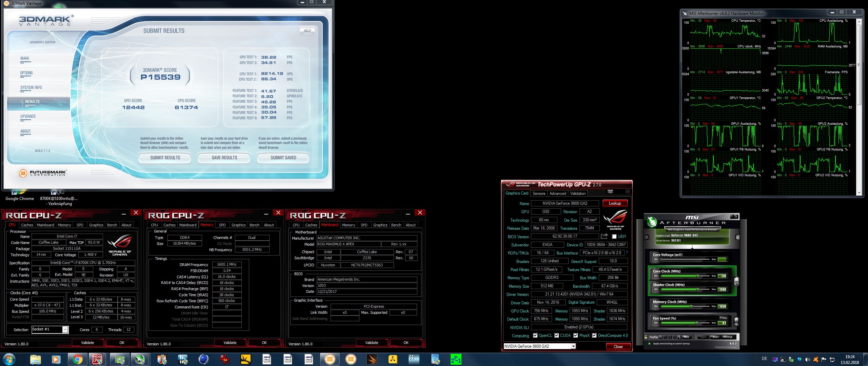Click Validate in the CPU-Z Memory window
This screenshot has height=366, width=868.
tap(230, 343)
